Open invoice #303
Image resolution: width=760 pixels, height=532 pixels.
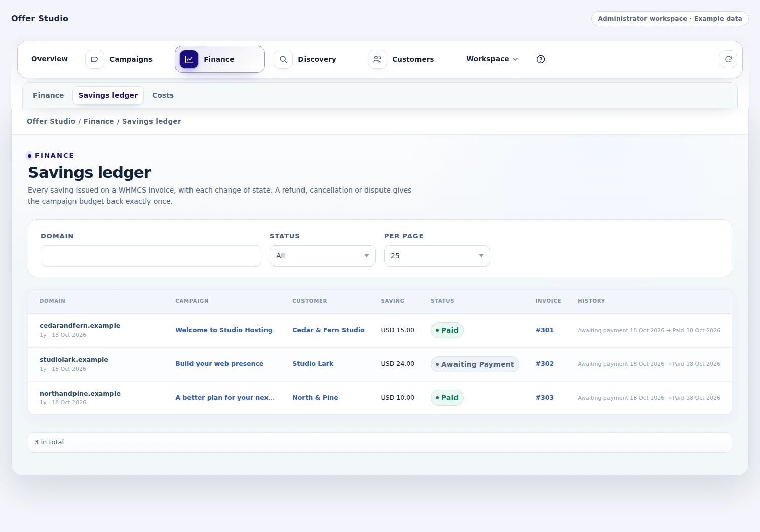545,398
